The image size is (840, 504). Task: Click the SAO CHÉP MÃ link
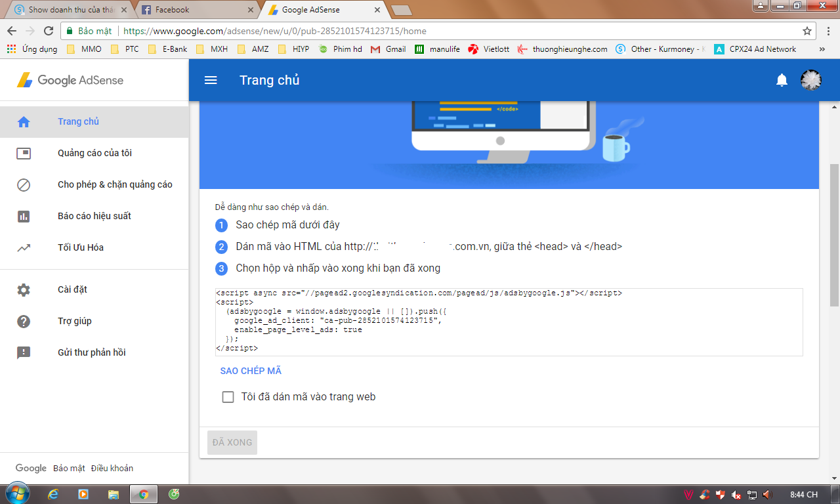coord(251,371)
